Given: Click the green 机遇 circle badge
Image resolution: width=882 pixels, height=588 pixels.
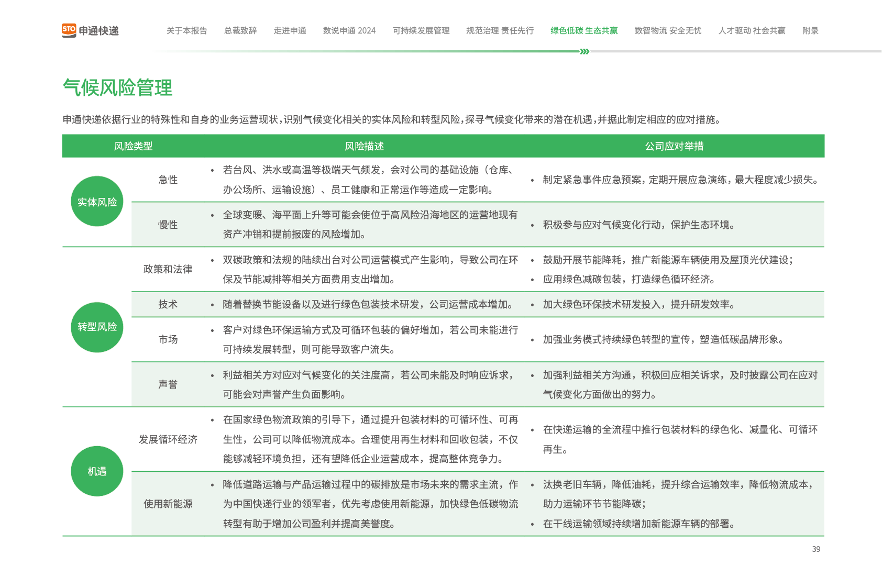Looking at the screenshot, I should [x=97, y=471].
